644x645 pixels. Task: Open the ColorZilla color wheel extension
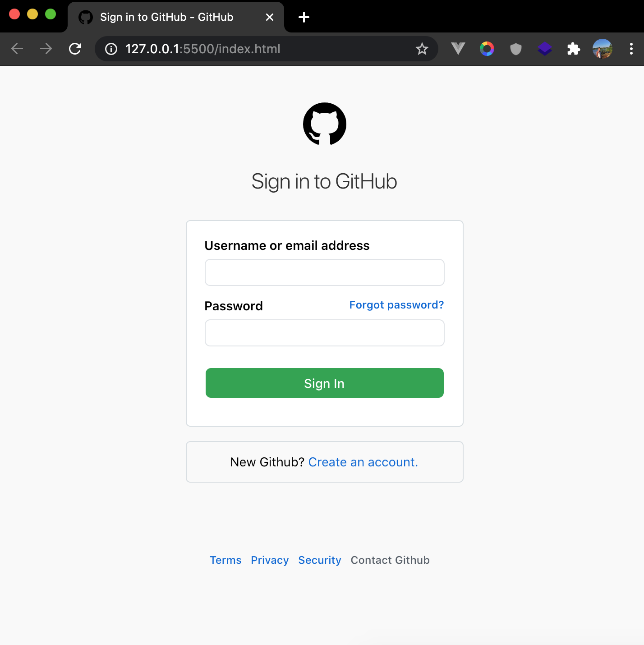click(x=487, y=49)
